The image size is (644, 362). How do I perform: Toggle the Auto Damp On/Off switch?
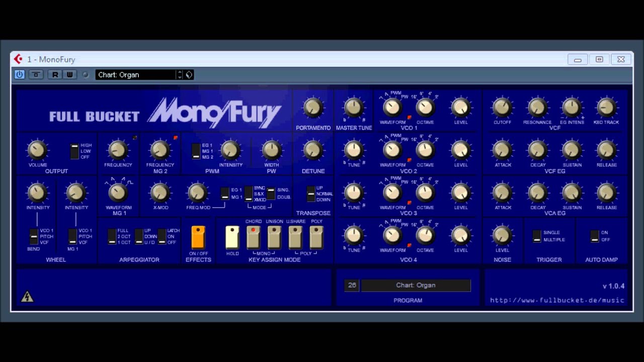[x=595, y=236]
